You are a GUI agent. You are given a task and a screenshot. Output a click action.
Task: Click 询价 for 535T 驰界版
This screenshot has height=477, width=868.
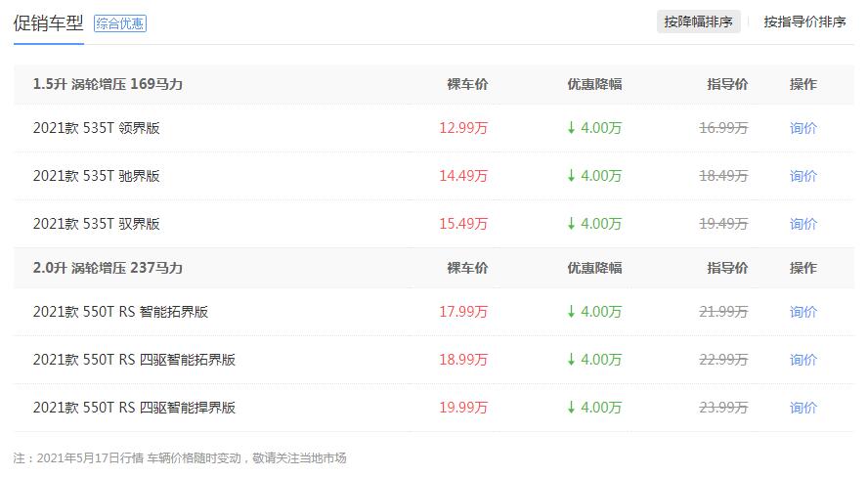(x=803, y=176)
